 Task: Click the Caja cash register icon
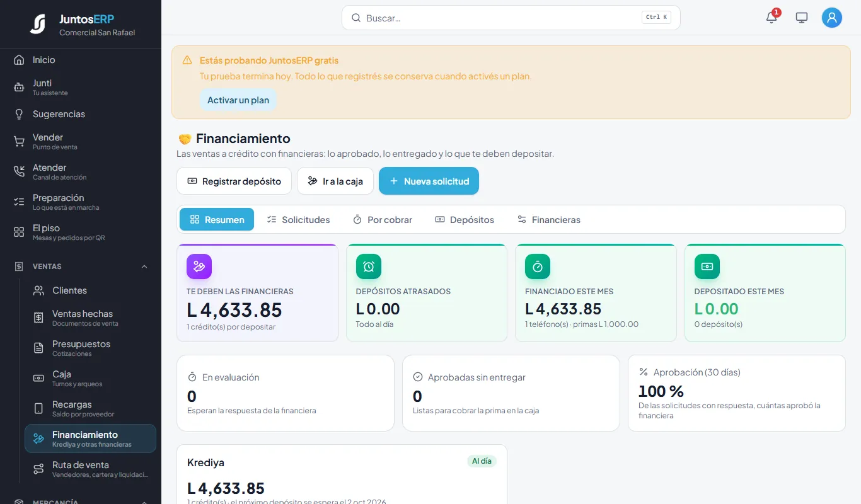pos(38,379)
